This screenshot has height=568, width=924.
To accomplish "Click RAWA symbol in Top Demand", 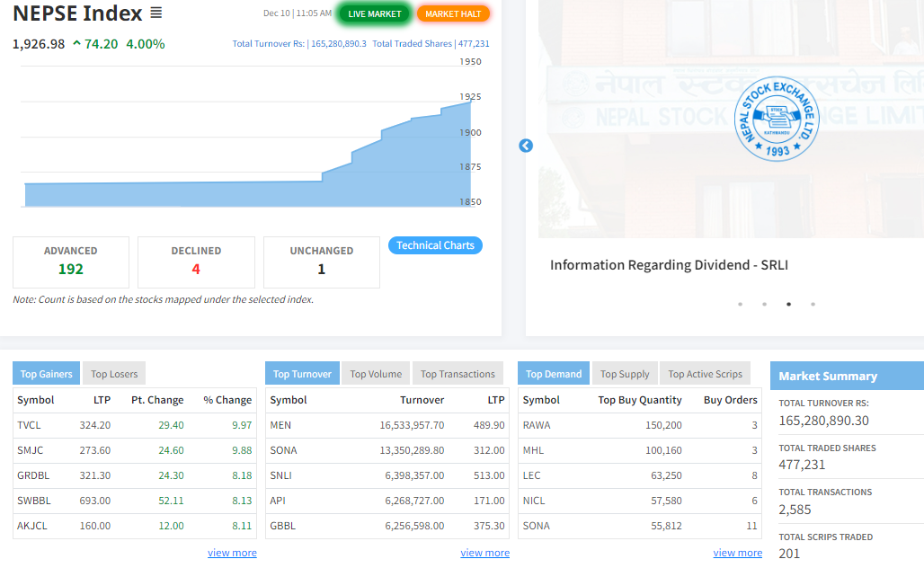I will click(537, 425).
